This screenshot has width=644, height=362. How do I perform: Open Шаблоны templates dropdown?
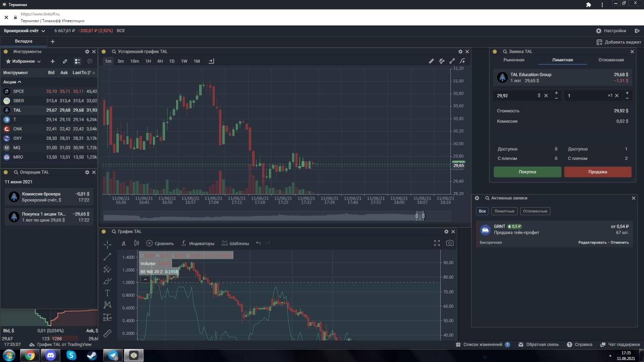pyautogui.click(x=235, y=243)
